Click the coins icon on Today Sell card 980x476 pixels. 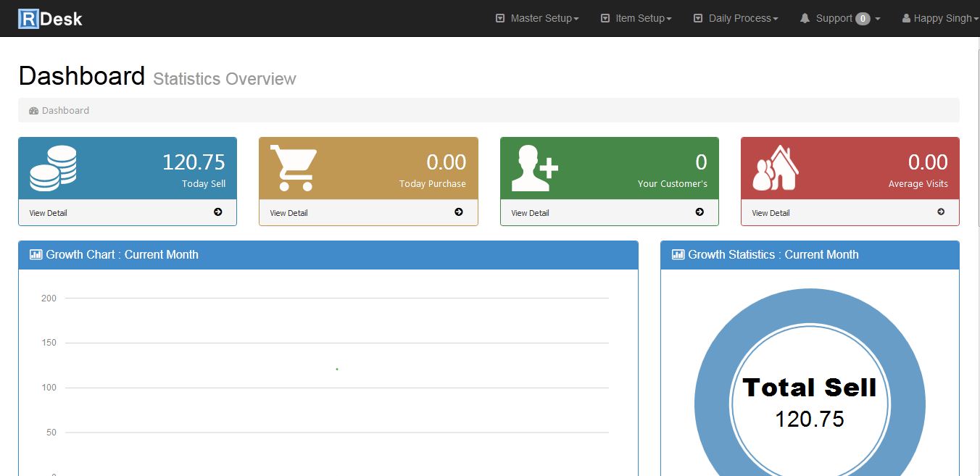(53, 168)
